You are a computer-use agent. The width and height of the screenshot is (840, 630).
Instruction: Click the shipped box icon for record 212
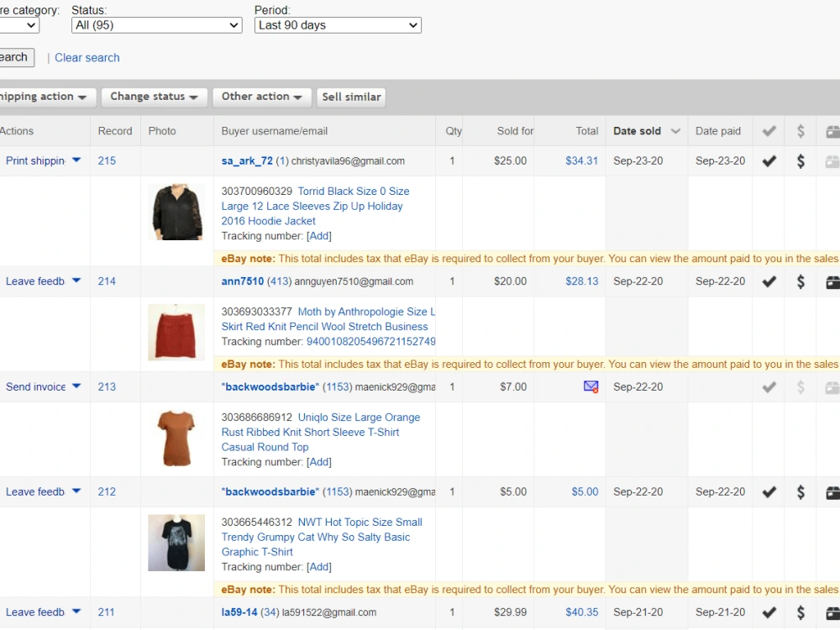tap(832, 491)
